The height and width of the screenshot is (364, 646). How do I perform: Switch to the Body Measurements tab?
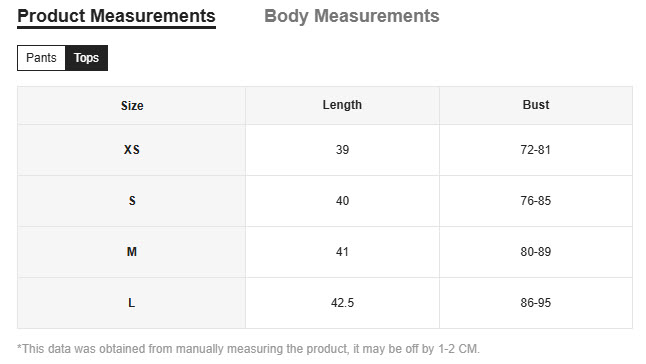point(351,16)
